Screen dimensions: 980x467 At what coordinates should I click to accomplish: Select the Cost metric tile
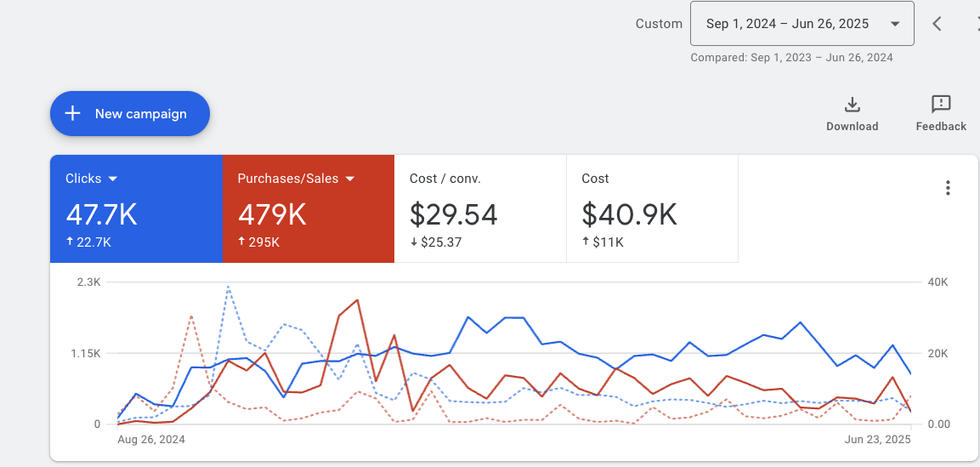click(652, 209)
